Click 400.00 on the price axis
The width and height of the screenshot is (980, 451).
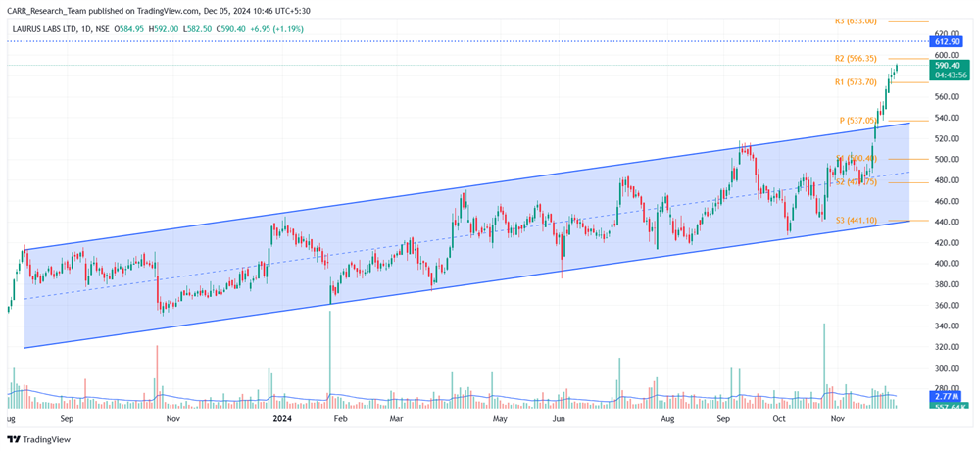coord(947,264)
